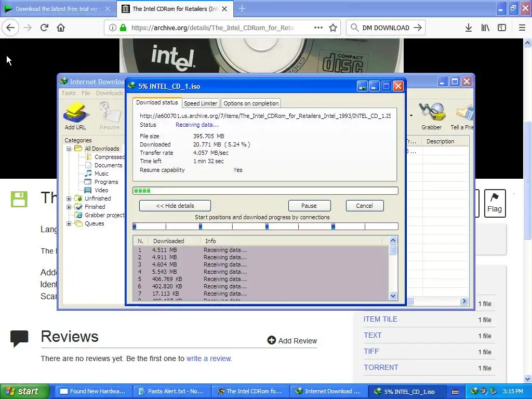The height and width of the screenshot is (399, 532).
Task: Open the TEXT download option
Action: click(373, 335)
